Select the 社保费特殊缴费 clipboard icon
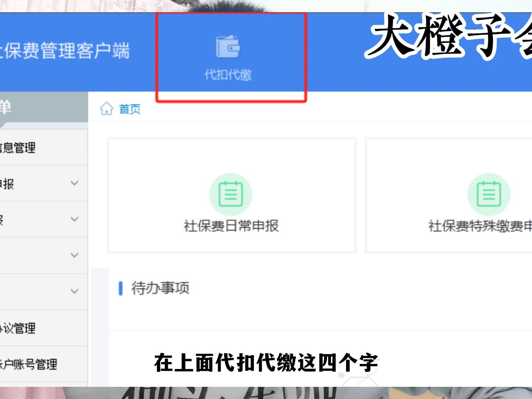 489,194
